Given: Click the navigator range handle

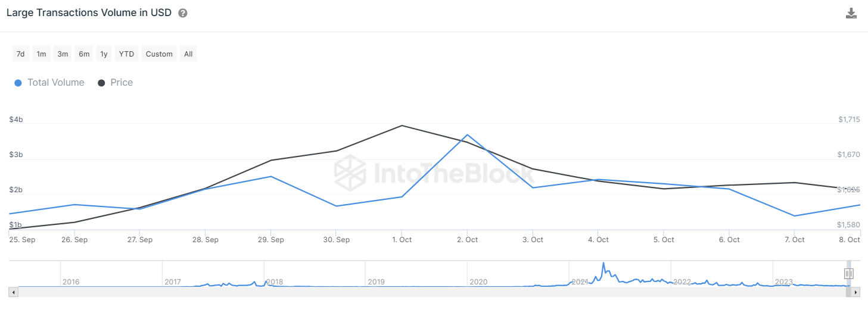Looking at the screenshot, I should click(x=849, y=274).
